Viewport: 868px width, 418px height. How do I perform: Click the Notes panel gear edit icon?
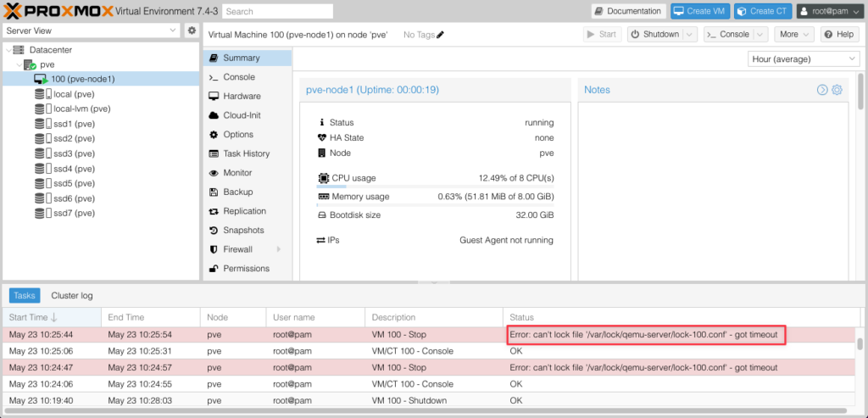click(x=837, y=90)
